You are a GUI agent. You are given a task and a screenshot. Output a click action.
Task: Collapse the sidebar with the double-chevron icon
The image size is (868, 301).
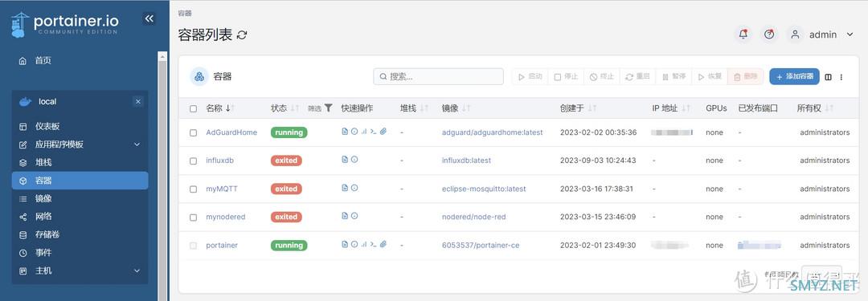click(x=149, y=18)
